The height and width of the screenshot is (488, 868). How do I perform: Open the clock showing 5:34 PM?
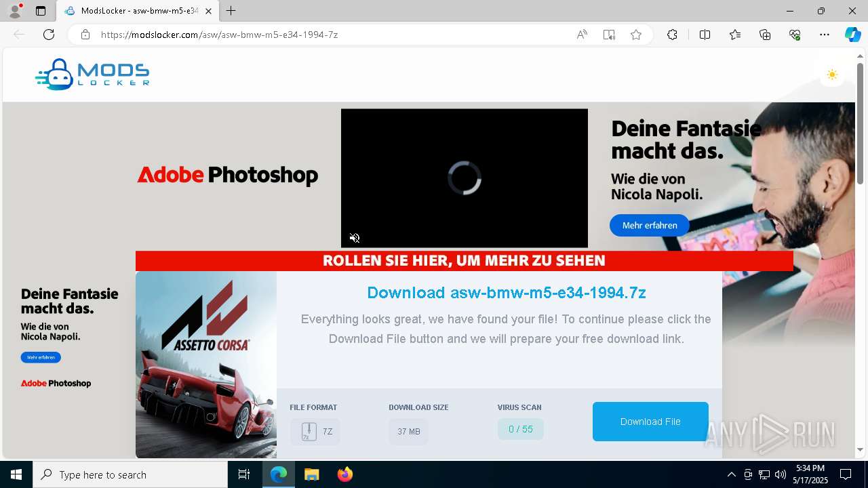pyautogui.click(x=810, y=474)
